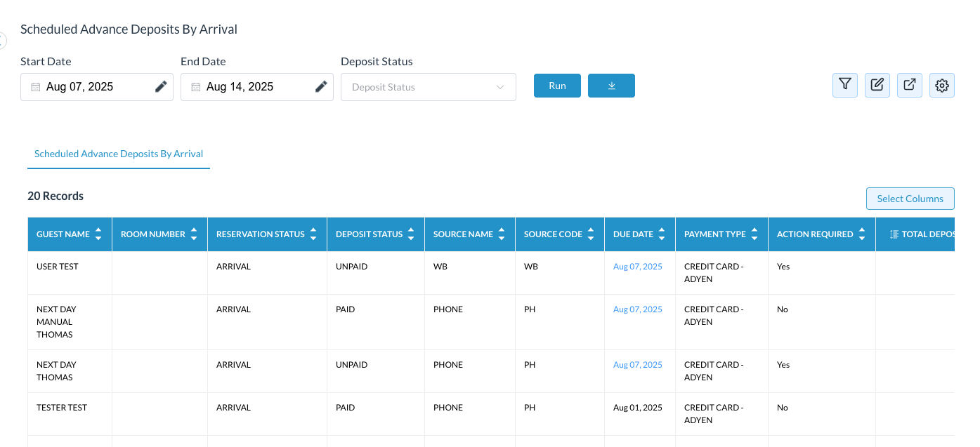This screenshot has width=980, height=447.
Task: Click the Start Date pencil icon
Action: pyautogui.click(x=161, y=86)
